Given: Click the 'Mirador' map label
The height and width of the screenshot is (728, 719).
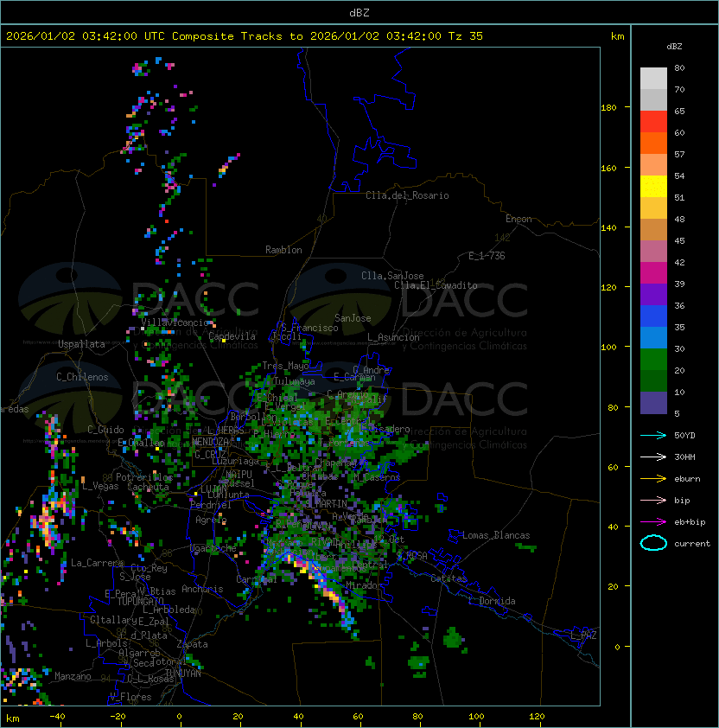Looking at the screenshot, I should click(365, 585).
